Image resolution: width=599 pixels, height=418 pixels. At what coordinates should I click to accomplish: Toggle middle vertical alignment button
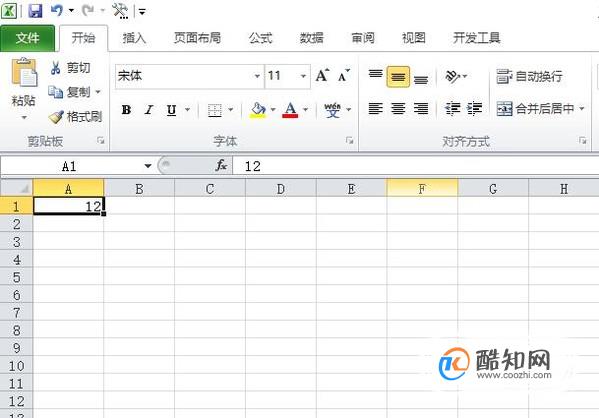[x=398, y=77]
